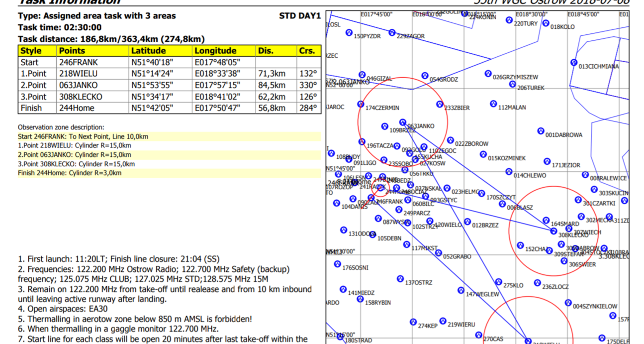Image resolution: width=644 pixels, height=344 pixels.
Task: Click the 004SZYNKIELOW waypoint symbol
Action: (x=568, y=303)
